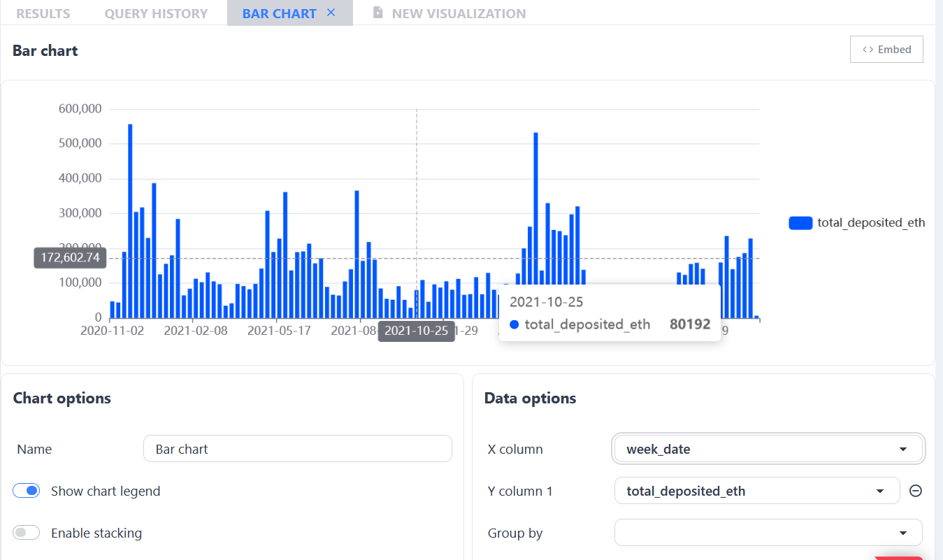
Task: Remove Y column 1 with minus icon
Action: (916, 491)
